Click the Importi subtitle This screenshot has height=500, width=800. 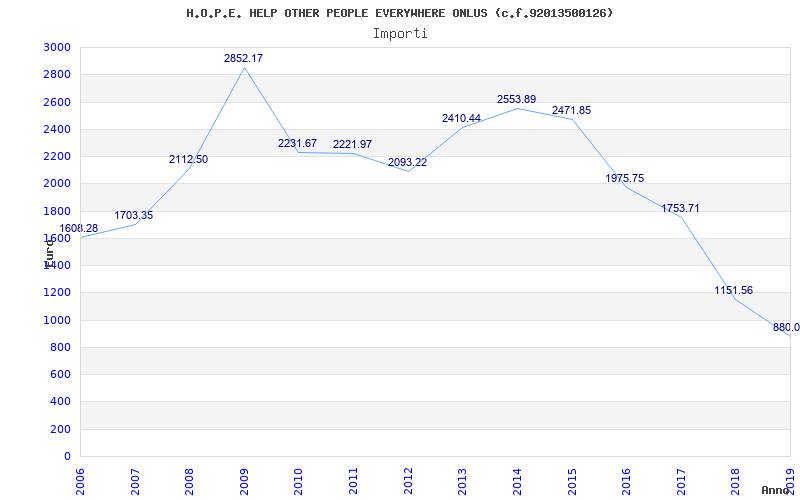pyautogui.click(x=400, y=34)
